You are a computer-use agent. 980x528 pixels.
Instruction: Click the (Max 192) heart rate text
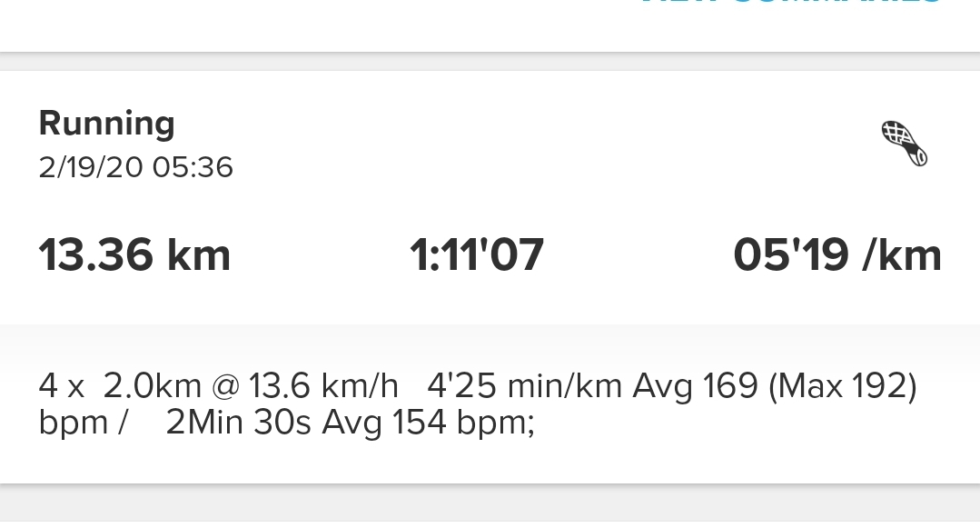(x=843, y=386)
